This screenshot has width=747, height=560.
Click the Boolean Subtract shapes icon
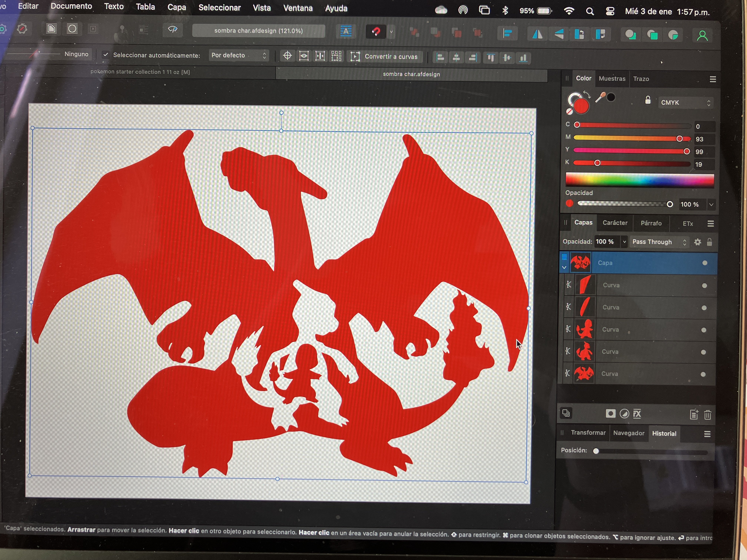click(652, 35)
